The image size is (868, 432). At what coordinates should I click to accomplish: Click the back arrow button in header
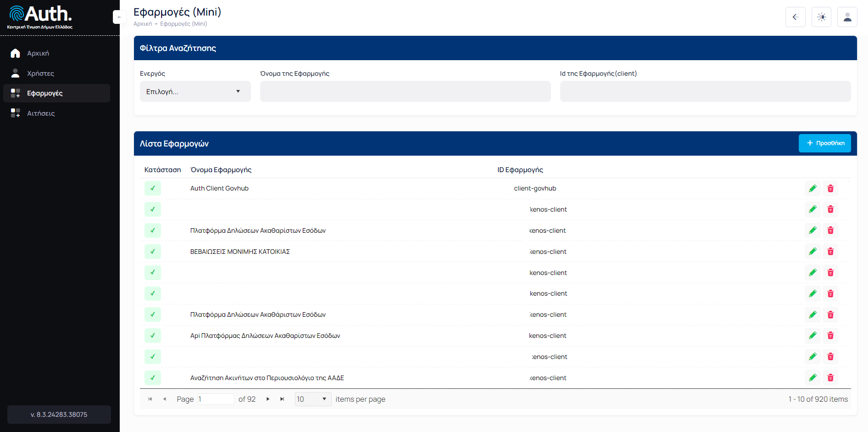click(x=796, y=17)
